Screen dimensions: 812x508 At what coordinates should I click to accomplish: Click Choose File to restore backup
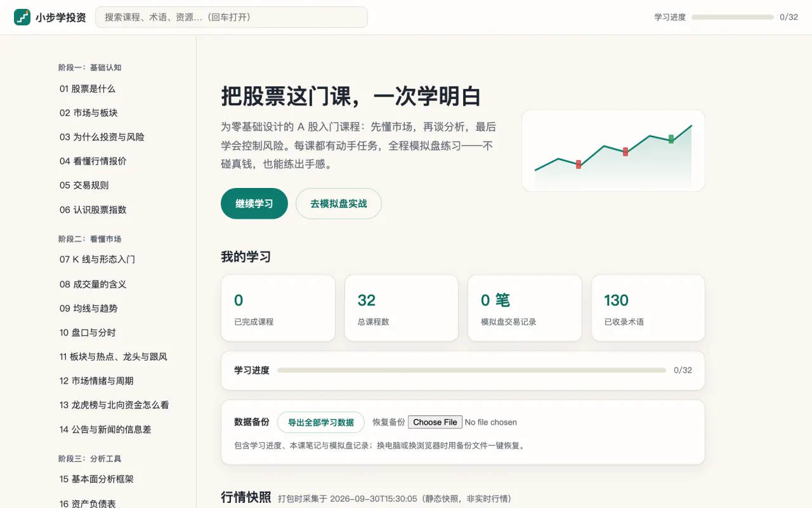click(435, 422)
